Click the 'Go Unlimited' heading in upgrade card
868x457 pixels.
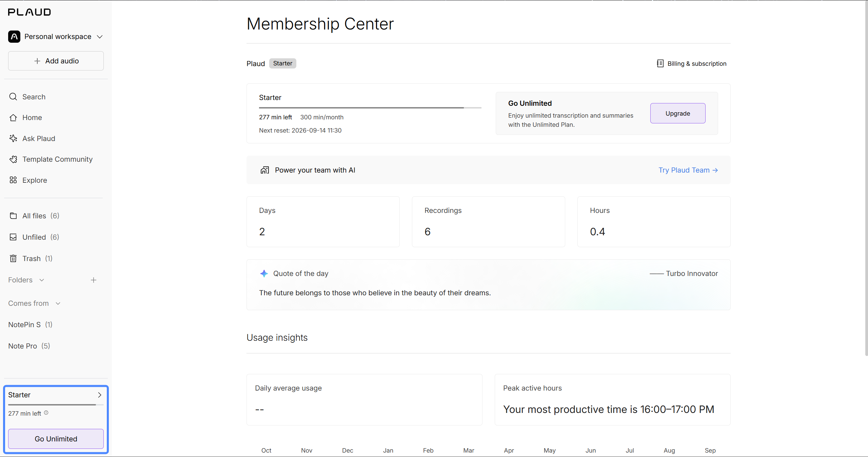click(x=530, y=103)
